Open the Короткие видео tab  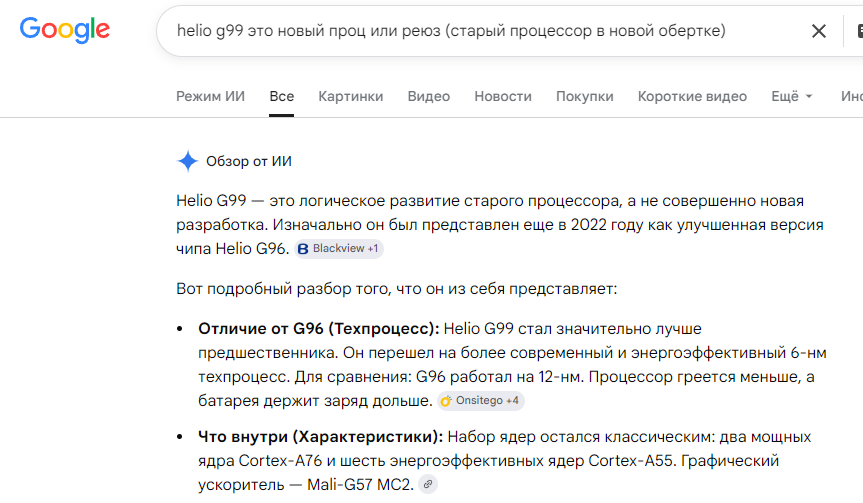692,96
